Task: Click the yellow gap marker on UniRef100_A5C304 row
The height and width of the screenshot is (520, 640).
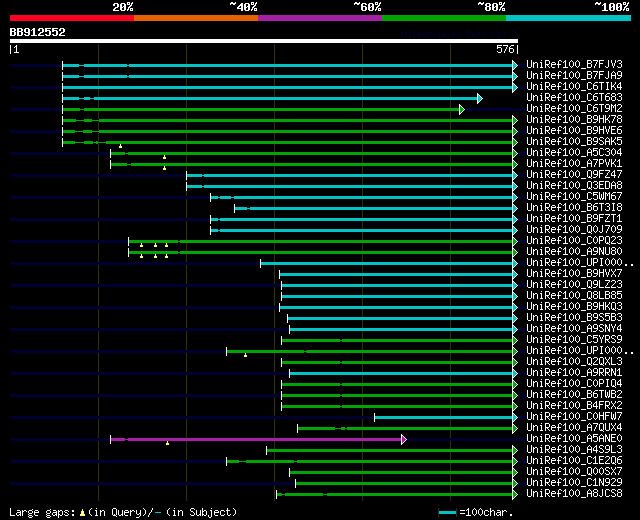Action: point(164,157)
